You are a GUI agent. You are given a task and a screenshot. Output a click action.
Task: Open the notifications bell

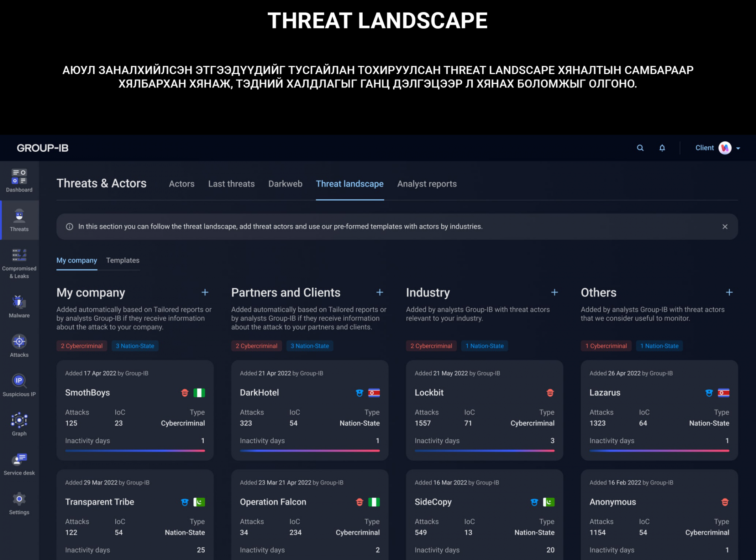pyautogui.click(x=662, y=148)
